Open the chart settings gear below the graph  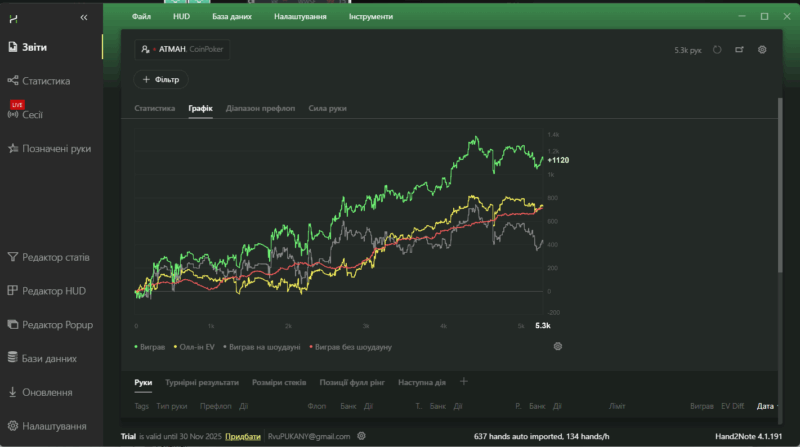point(558,346)
